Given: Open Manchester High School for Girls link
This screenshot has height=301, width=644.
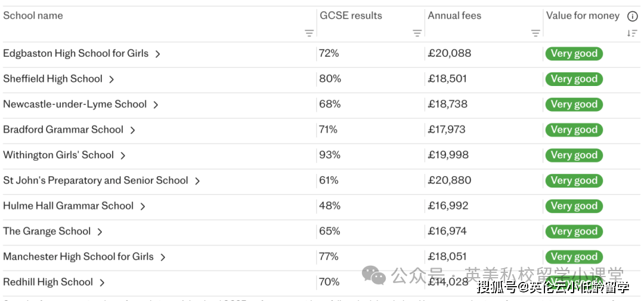Looking at the screenshot, I should (x=78, y=257).
